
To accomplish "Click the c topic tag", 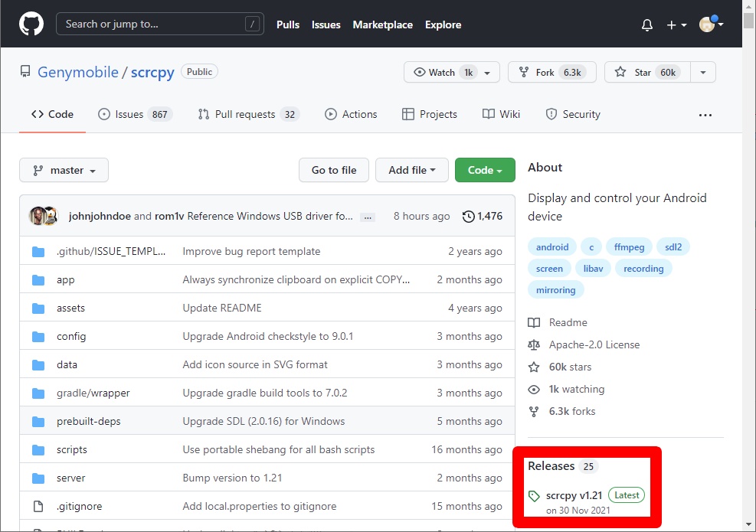I will click(x=591, y=247).
